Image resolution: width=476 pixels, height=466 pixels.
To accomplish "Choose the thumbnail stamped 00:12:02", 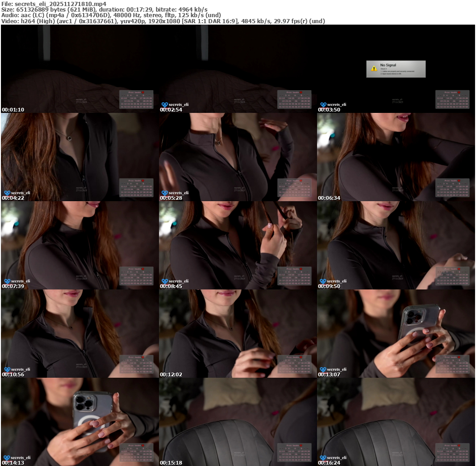I will tap(238, 334).
